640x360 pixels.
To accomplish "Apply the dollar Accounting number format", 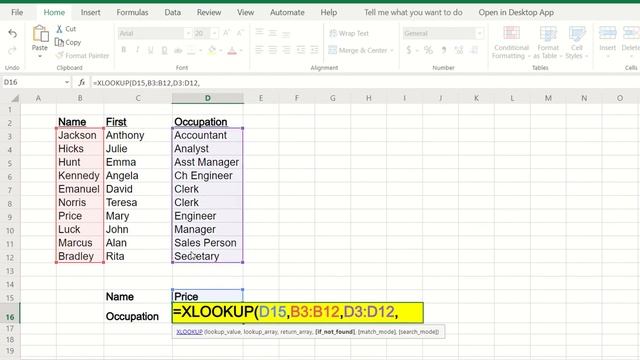I will (409, 50).
